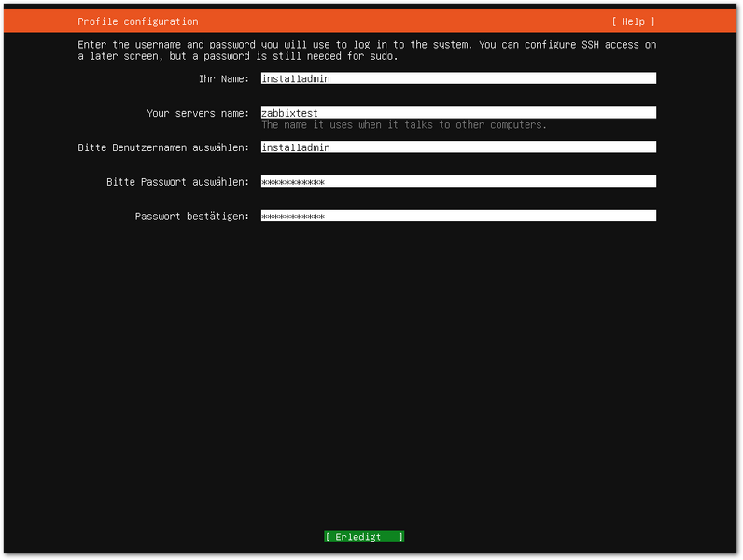Focus the Ihr Name input field
Image resolution: width=743 pixels, height=560 pixels.
(458, 78)
